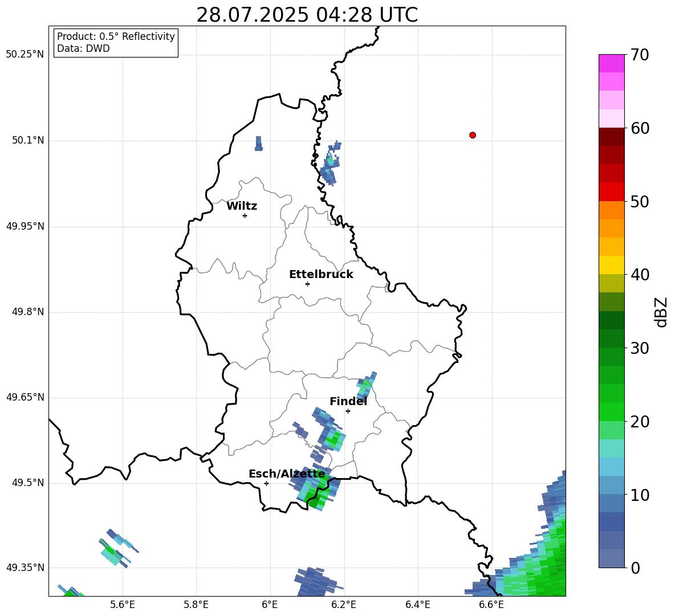The height and width of the screenshot is (616, 675).
Task: Click the 49.5°N latitude label
Action: (28, 483)
